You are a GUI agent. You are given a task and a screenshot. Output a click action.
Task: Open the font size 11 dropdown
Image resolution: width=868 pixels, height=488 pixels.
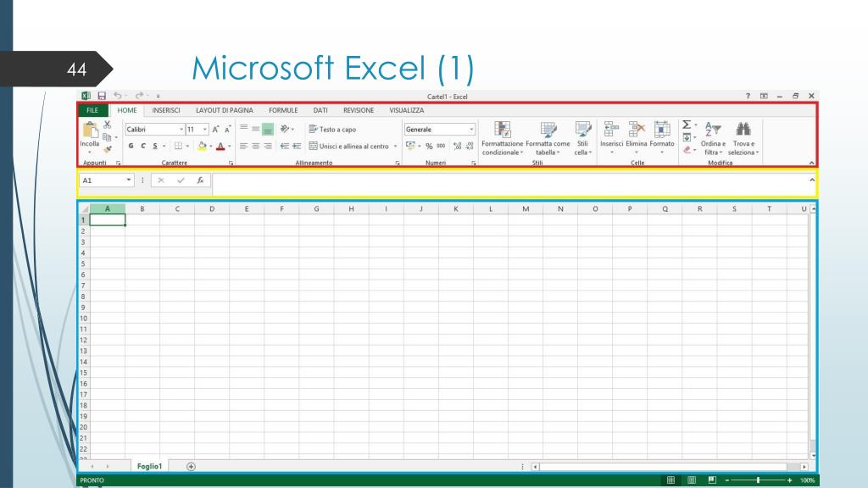click(x=205, y=129)
